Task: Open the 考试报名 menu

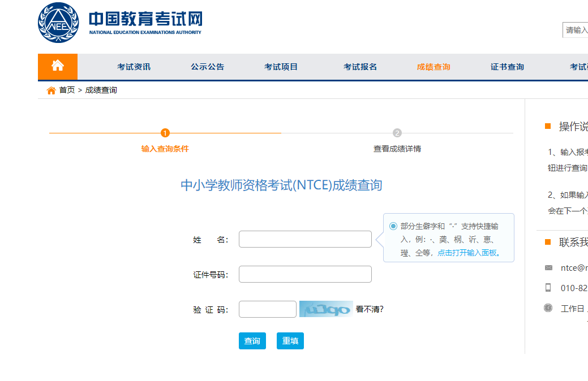Action: (360, 67)
